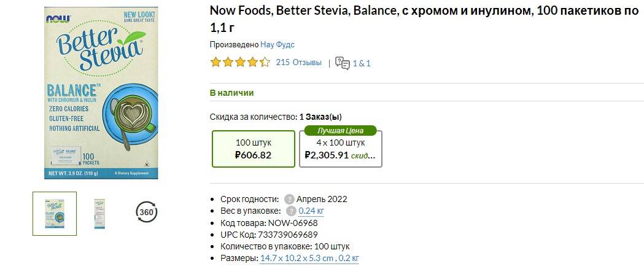Click the 0.24 кг weight link

pos(311,211)
